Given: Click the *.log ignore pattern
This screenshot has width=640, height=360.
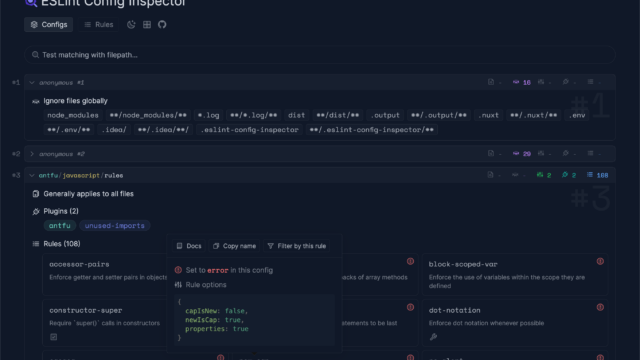Looking at the screenshot, I should pyautogui.click(x=208, y=115).
